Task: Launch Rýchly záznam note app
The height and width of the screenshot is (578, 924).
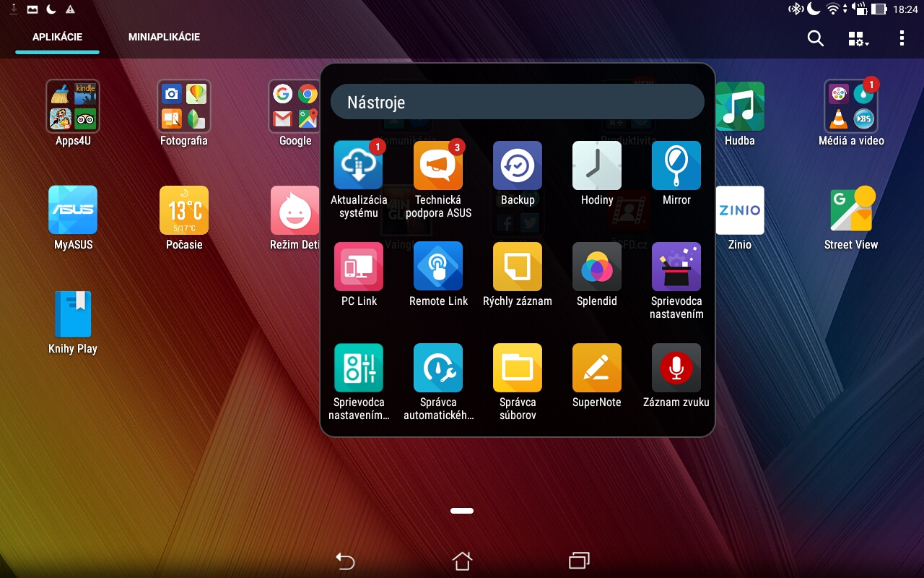Action: click(x=518, y=267)
